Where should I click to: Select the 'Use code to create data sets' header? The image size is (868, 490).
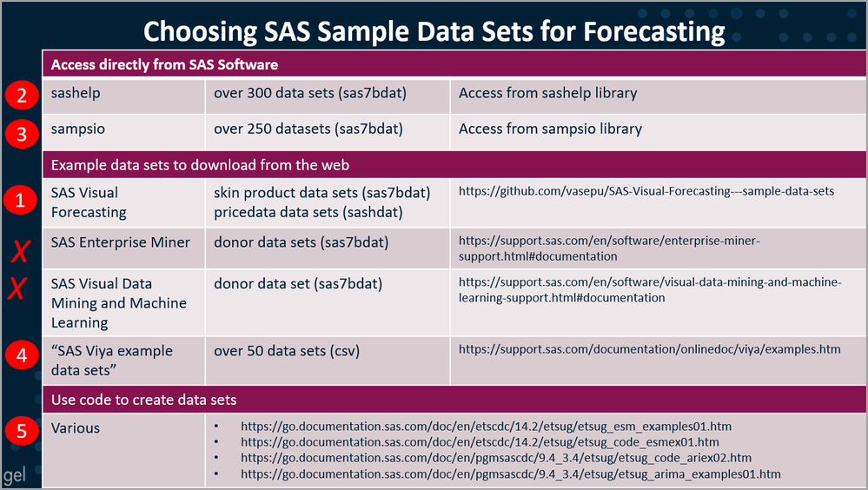click(x=143, y=400)
